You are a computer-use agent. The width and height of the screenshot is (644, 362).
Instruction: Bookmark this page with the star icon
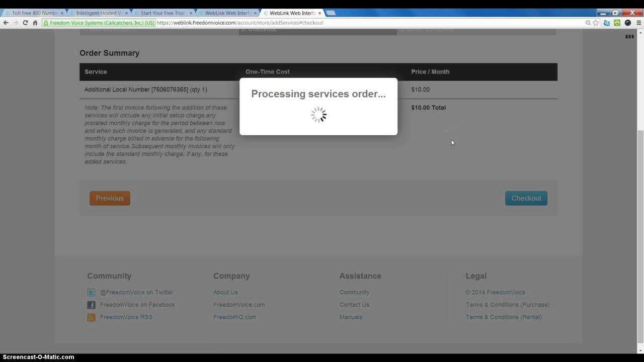pos(596,23)
